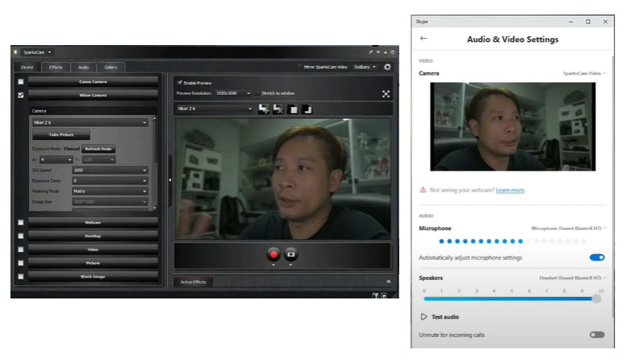Viewport: 644px width, 362px height.
Task: Open Skype Microphone device dropdown
Action: [569, 228]
